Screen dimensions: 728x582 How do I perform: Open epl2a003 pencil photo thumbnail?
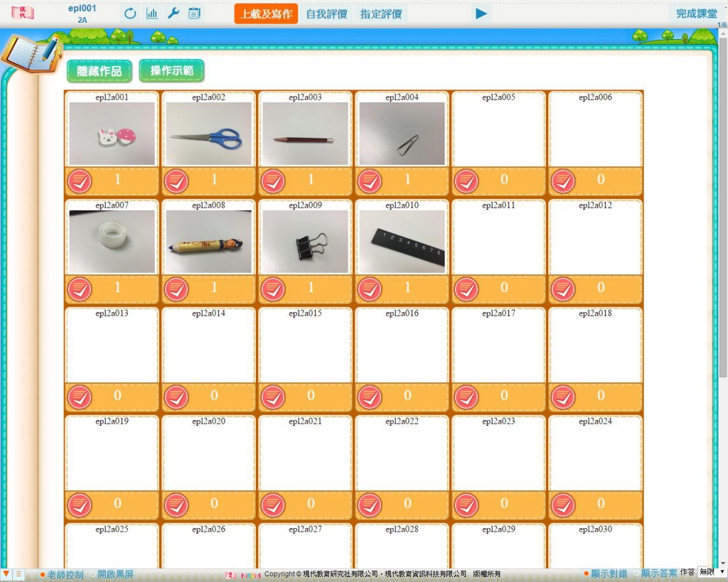point(305,134)
